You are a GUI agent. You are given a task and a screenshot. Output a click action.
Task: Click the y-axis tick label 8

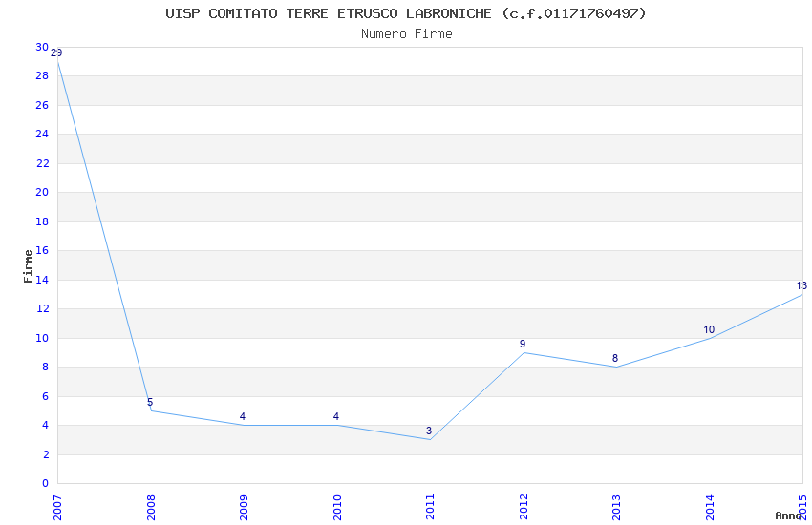click(46, 367)
